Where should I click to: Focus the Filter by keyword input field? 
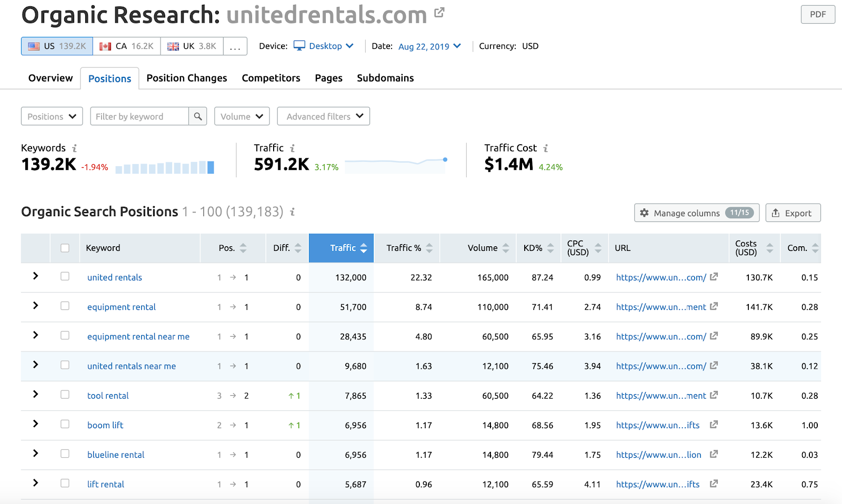click(x=139, y=116)
